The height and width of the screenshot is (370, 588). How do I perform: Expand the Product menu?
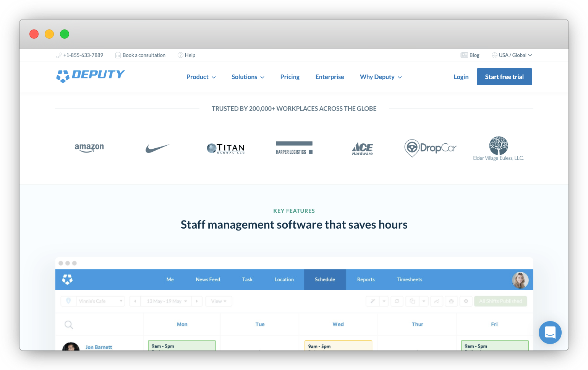(201, 77)
